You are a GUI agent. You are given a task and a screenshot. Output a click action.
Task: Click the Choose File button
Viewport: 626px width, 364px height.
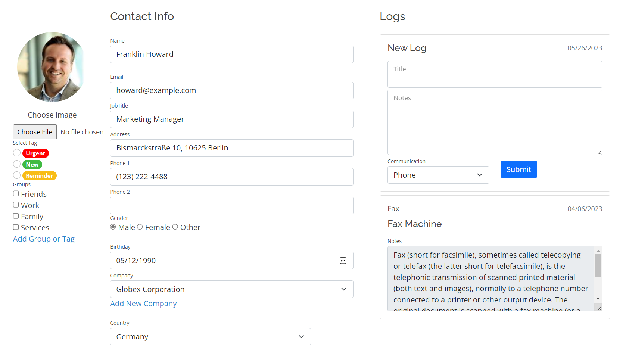click(35, 132)
